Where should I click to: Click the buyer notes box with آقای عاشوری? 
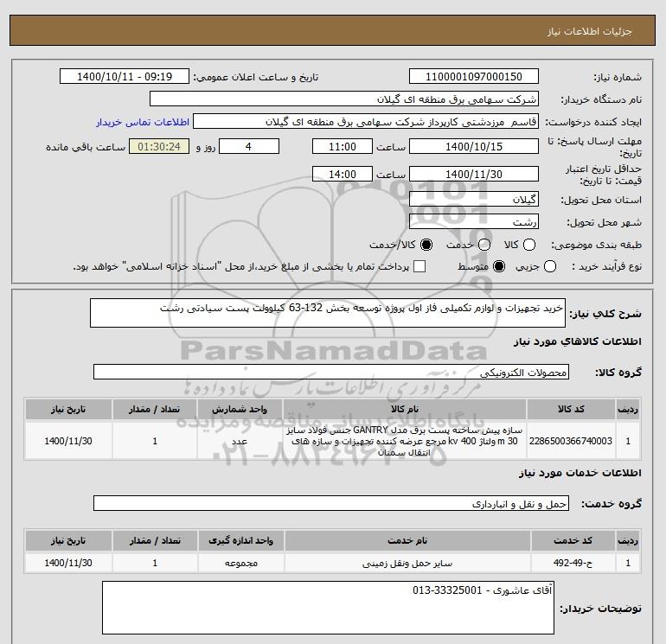coord(329,608)
